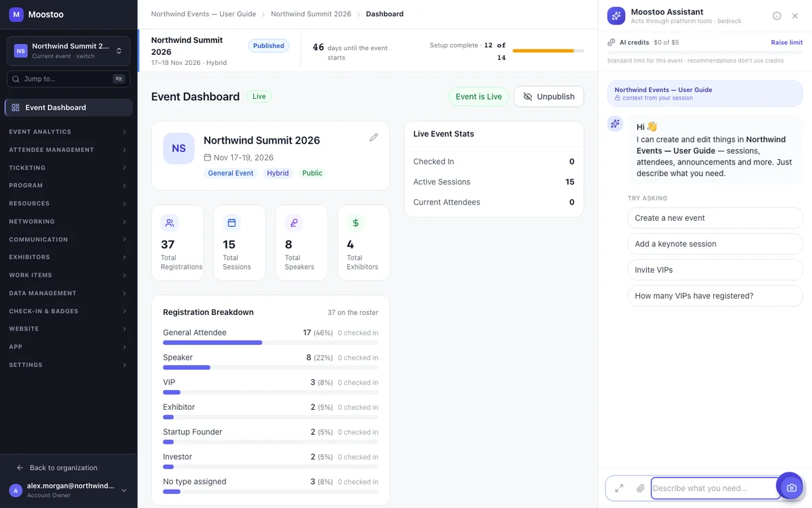This screenshot has height=508, width=812.
Task: Close the Moostoo Assistant panel
Action: (x=795, y=16)
